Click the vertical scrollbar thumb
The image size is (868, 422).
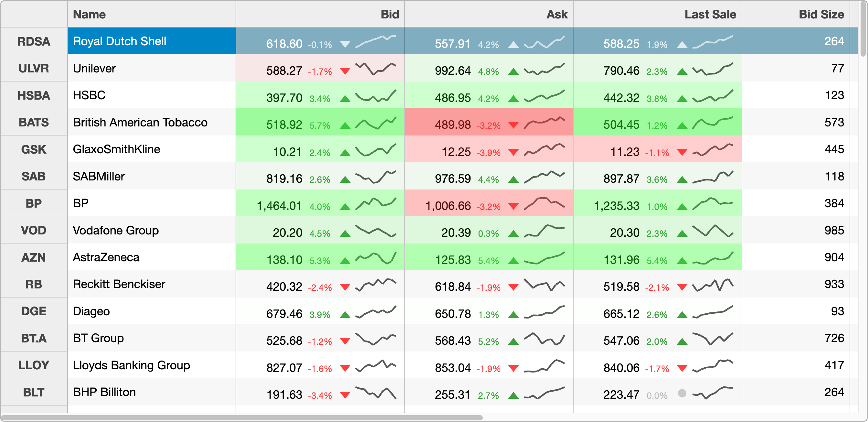(x=863, y=30)
